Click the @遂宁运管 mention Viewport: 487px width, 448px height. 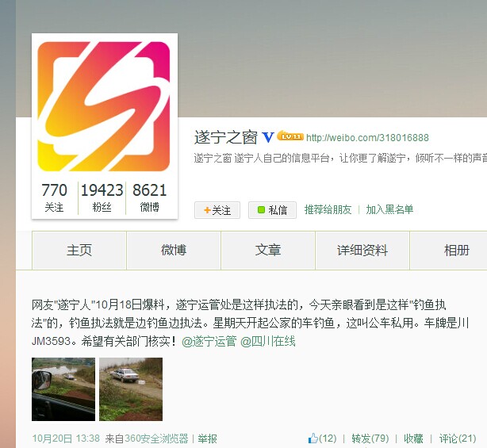[209, 341]
